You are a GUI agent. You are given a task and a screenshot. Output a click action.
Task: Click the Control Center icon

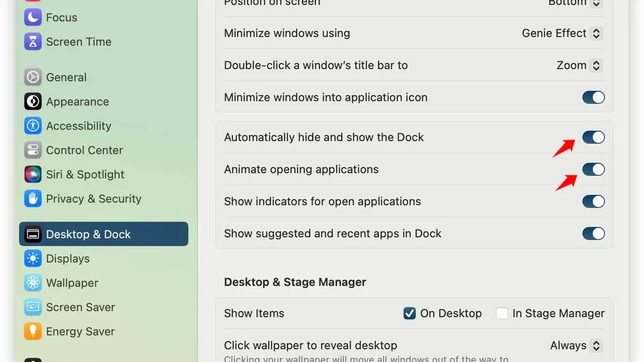pyautogui.click(x=33, y=150)
